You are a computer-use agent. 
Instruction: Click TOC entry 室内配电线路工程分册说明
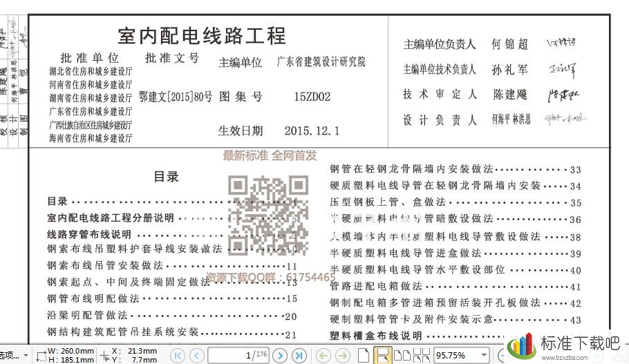coord(171,218)
